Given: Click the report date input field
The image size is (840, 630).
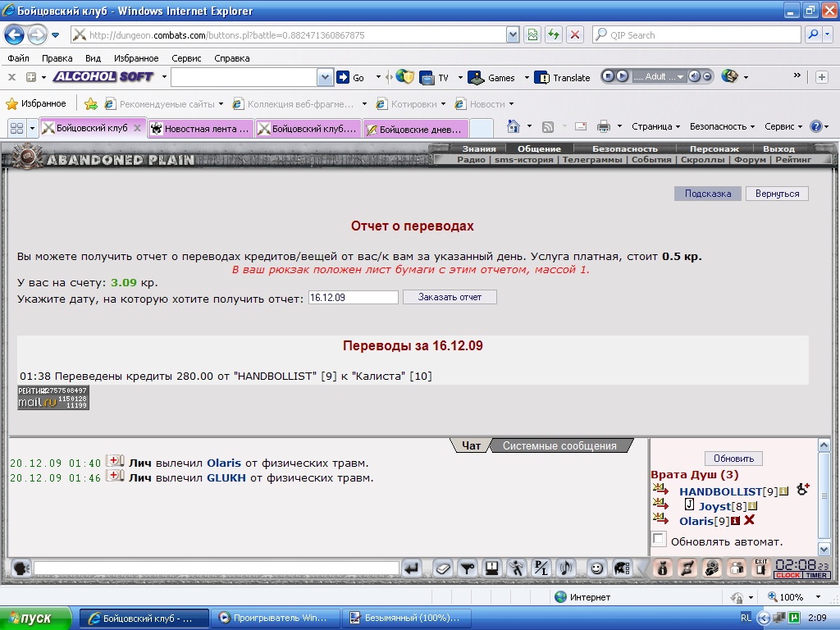Looking at the screenshot, I should pos(353,297).
